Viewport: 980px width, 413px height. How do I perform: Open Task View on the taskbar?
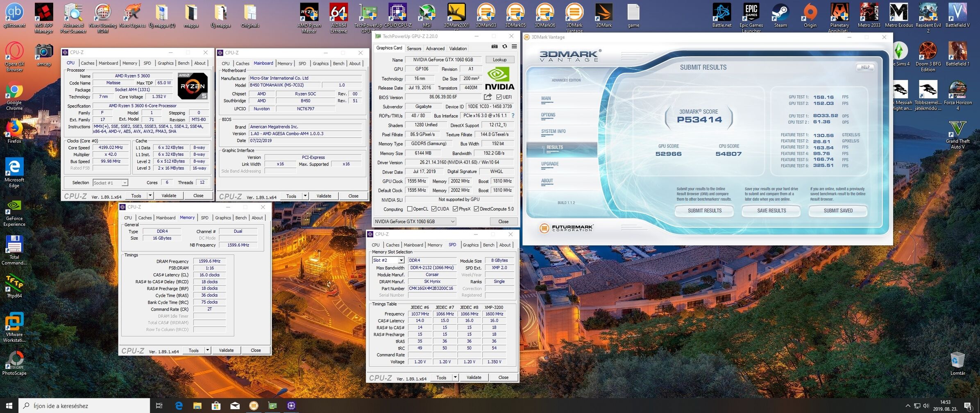(x=159, y=406)
